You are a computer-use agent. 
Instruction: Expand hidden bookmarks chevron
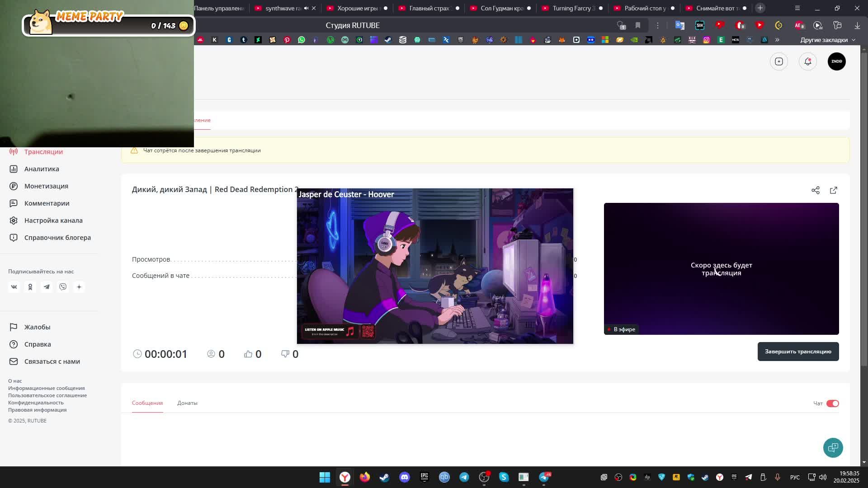(x=777, y=40)
